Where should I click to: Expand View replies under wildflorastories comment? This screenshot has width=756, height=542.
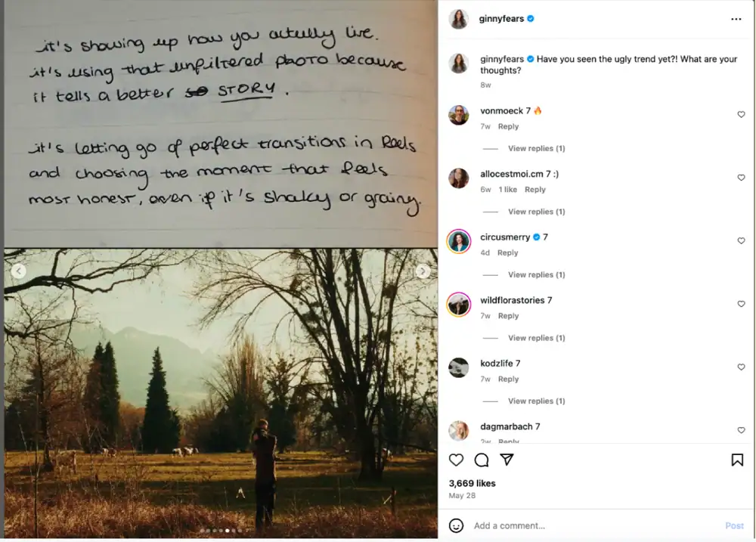(536, 338)
